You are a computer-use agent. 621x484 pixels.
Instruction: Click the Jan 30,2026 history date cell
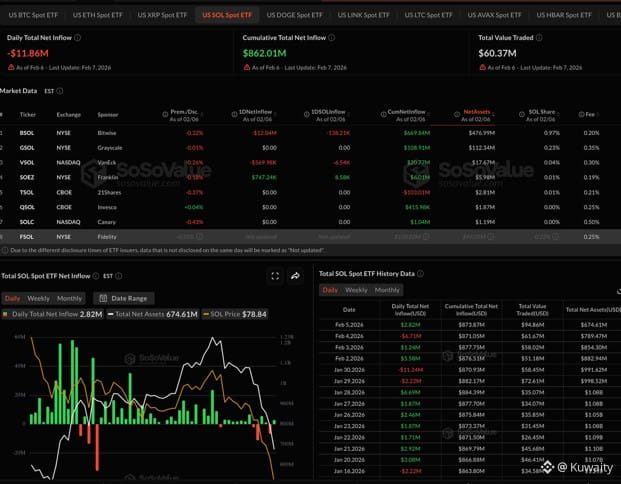(349, 370)
